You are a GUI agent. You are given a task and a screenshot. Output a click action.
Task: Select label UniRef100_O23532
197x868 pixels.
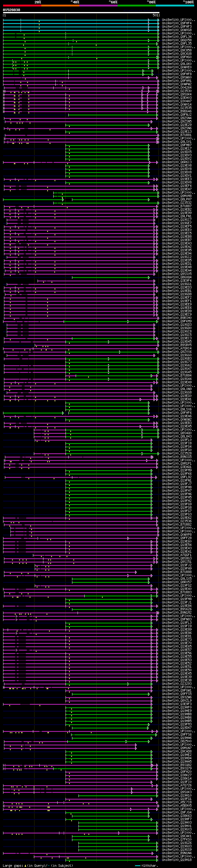tap(177, 203)
